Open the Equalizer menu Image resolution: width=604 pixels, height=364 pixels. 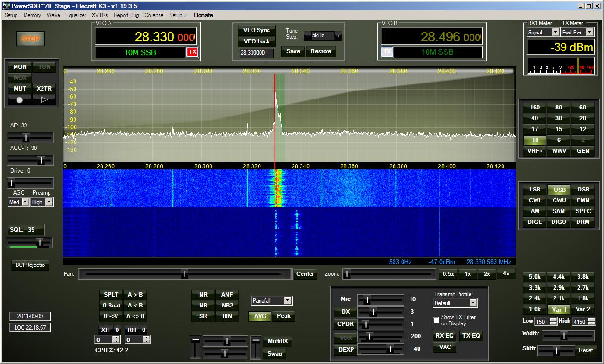point(76,15)
